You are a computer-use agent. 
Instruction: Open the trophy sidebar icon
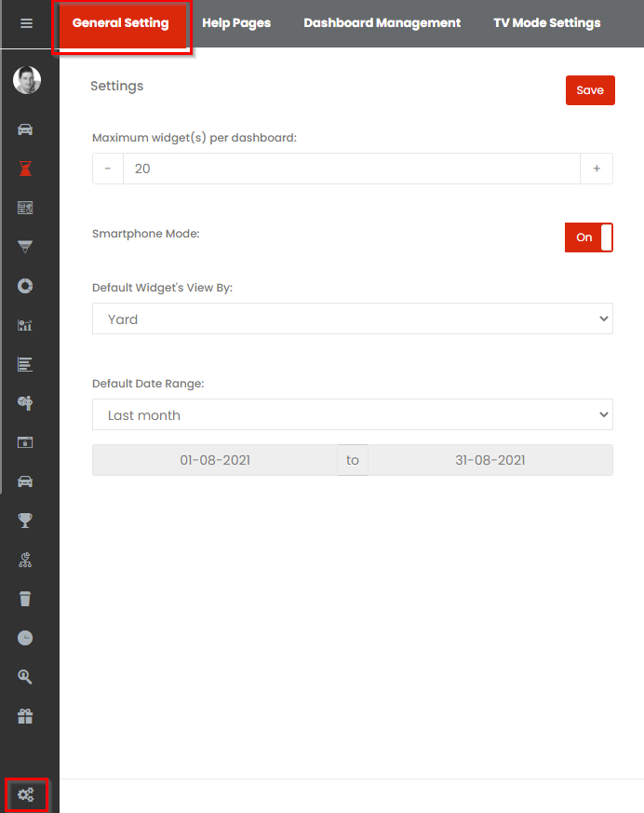coord(25,520)
